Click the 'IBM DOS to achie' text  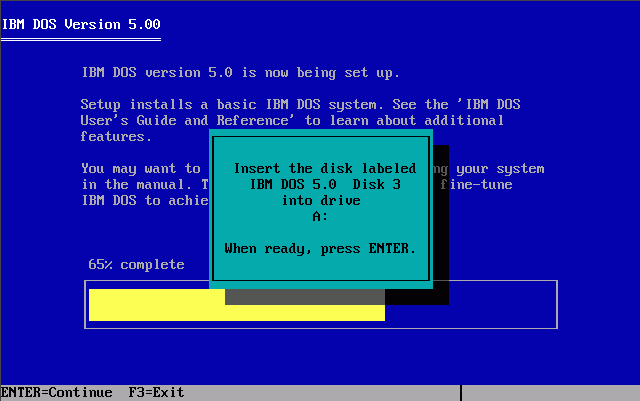tap(145, 200)
